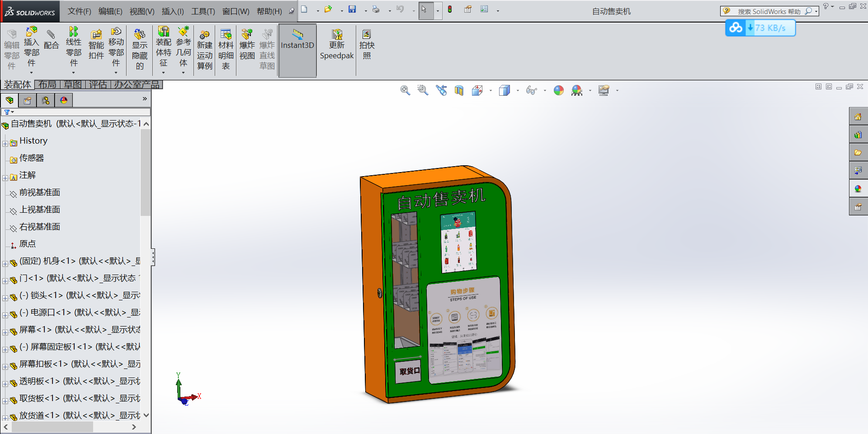Click Zoom to Area icon

423,90
